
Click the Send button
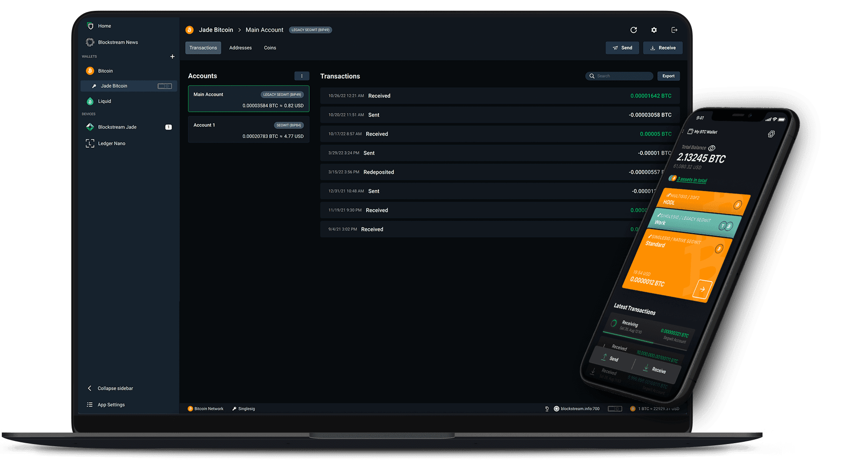click(622, 48)
